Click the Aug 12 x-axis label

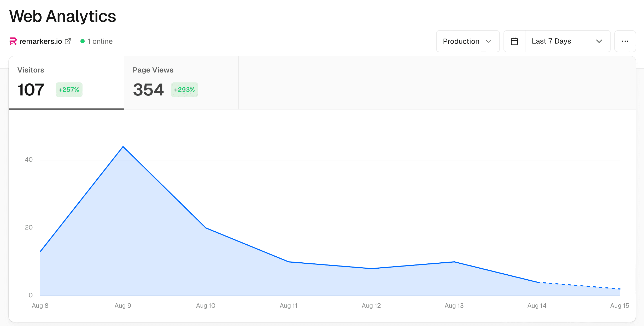point(371,306)
